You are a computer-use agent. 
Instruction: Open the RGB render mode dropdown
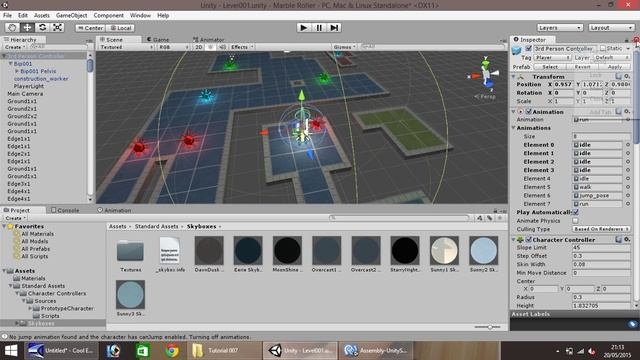click(x=173, y=47)
